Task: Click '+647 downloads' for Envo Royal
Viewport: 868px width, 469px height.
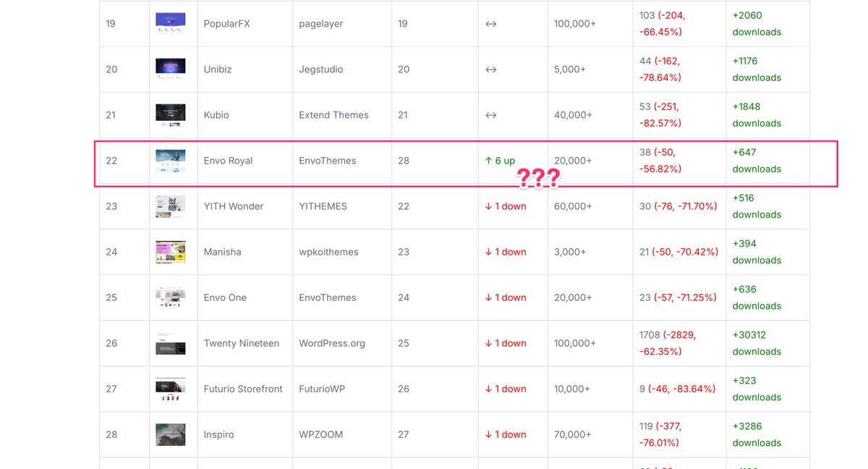Action: point(757,161)
